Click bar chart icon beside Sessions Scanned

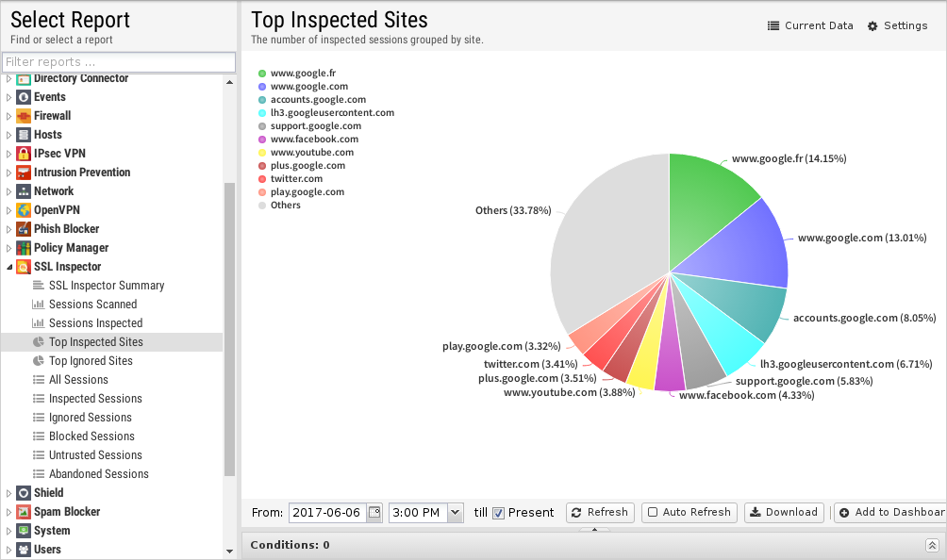pyautogui.click(x=39, y=305)
